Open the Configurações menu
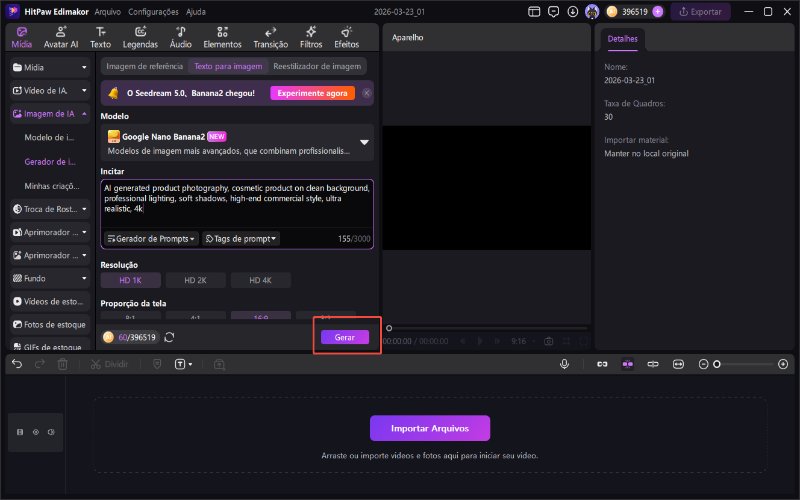The width and height of the screenshot is (800, 500). 153,12
